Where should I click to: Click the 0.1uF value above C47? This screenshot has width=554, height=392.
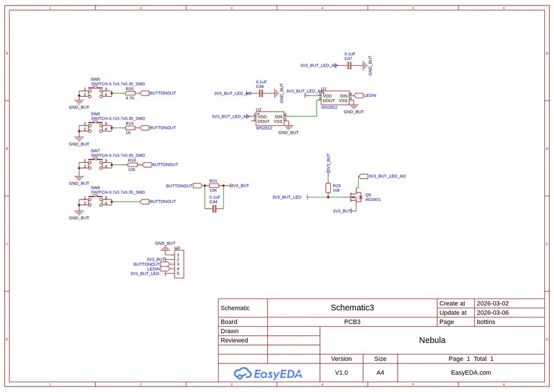[x=350, y=54]
